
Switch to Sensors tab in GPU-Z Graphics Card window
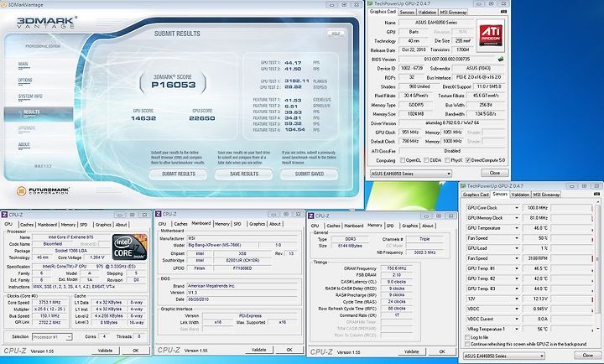(407, 13)
